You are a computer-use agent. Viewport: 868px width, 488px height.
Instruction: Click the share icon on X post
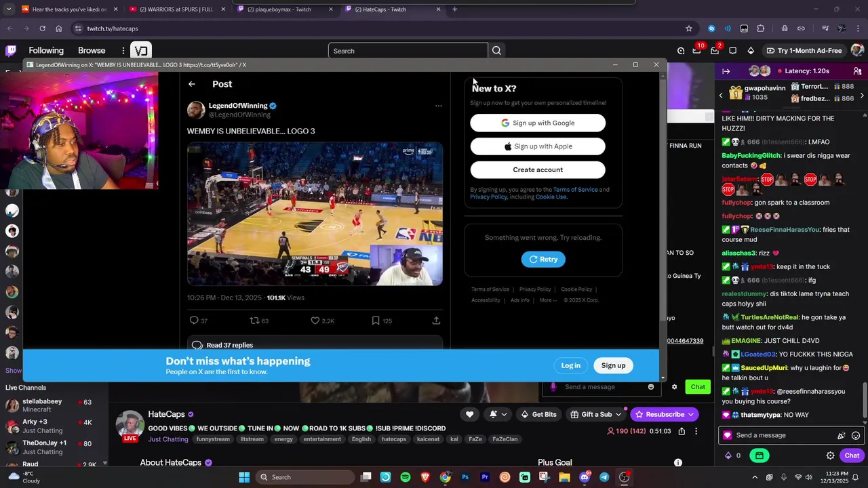436,321
